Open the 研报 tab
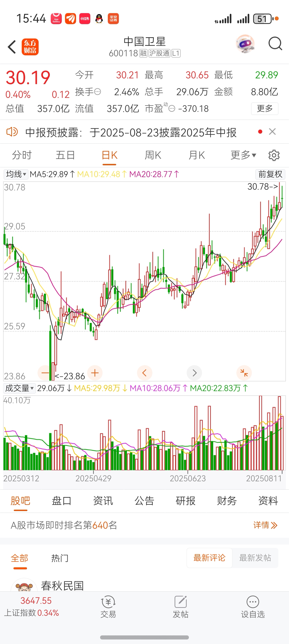 click(x=185, y=501)
